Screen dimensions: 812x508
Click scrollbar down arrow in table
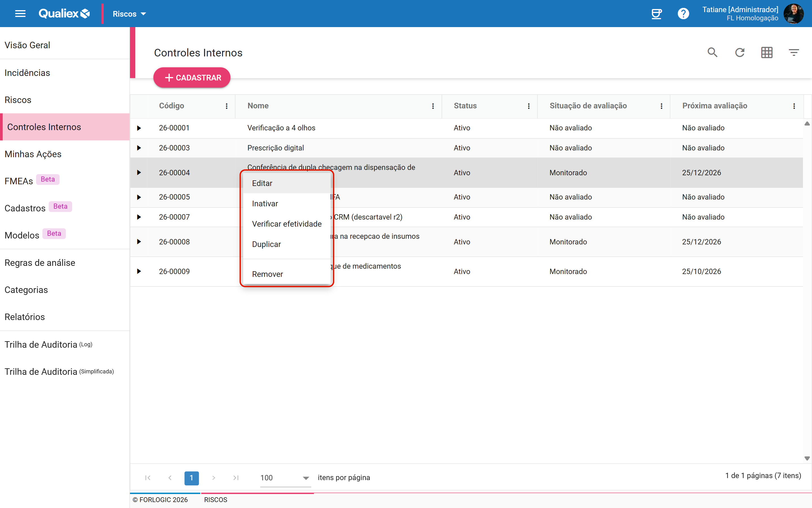807,459
